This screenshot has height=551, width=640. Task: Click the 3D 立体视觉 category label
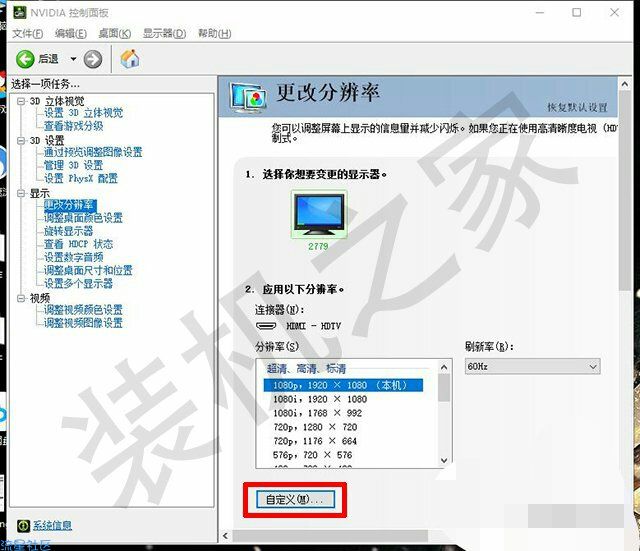pyautogui.click(x=57, y=101)
